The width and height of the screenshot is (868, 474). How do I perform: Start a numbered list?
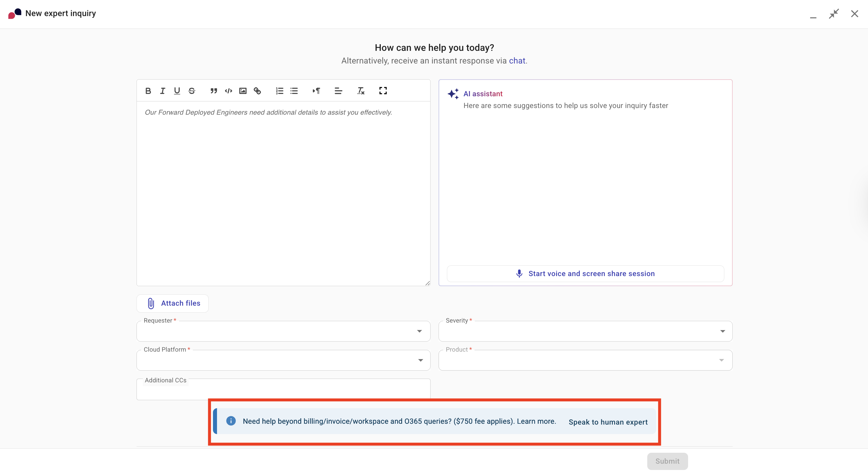click(279, 90)
